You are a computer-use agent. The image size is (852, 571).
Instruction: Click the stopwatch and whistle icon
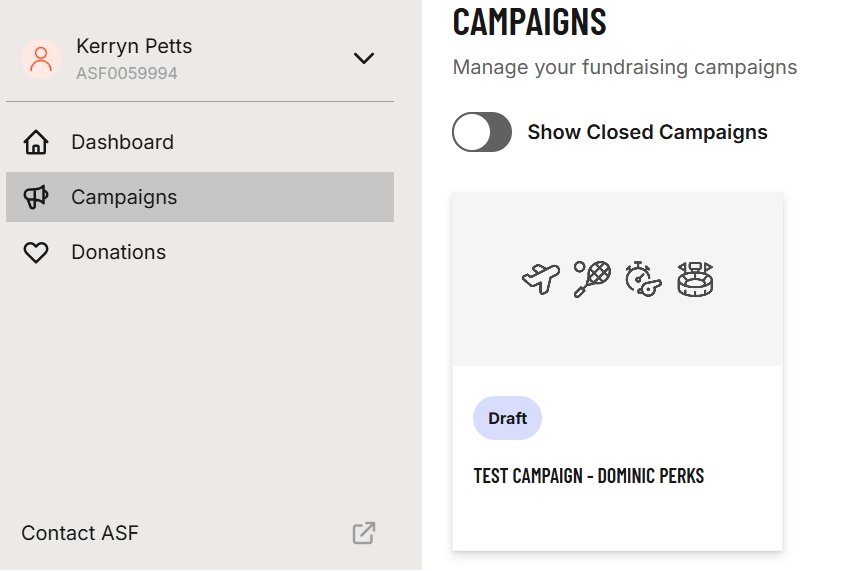(643, 279)
